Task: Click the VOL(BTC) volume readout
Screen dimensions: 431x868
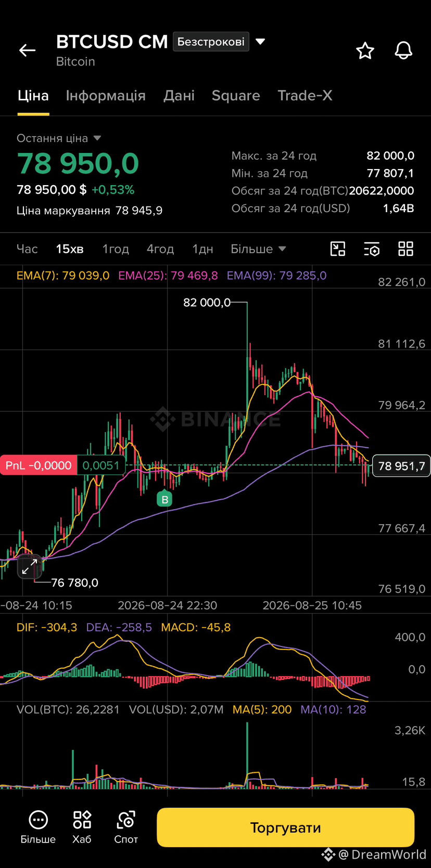Action: pyautogui.click(x=68, y=710)
